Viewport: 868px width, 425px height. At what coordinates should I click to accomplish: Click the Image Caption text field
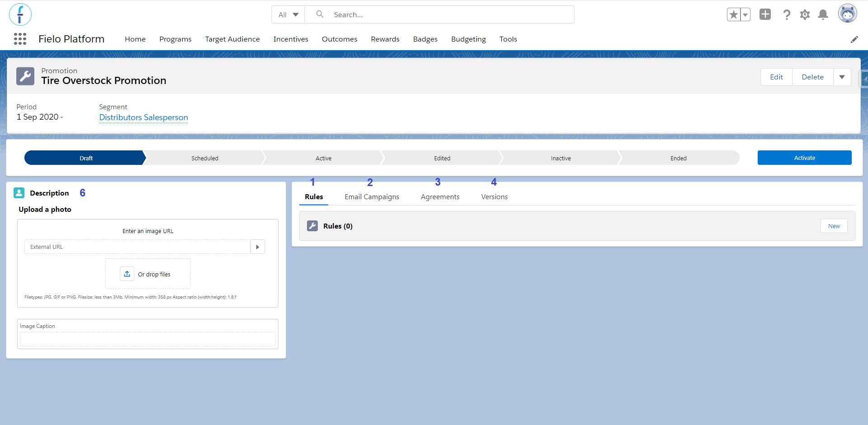[x=148, y=339]
